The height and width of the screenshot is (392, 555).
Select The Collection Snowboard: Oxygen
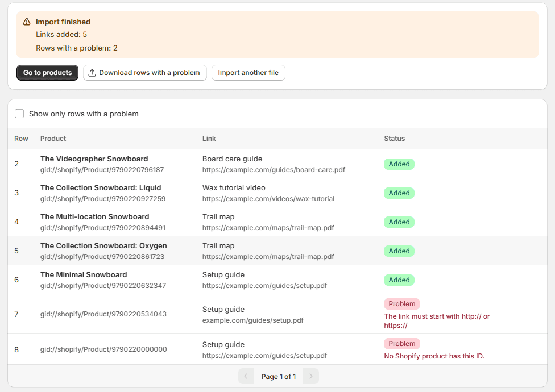point(103,245)
